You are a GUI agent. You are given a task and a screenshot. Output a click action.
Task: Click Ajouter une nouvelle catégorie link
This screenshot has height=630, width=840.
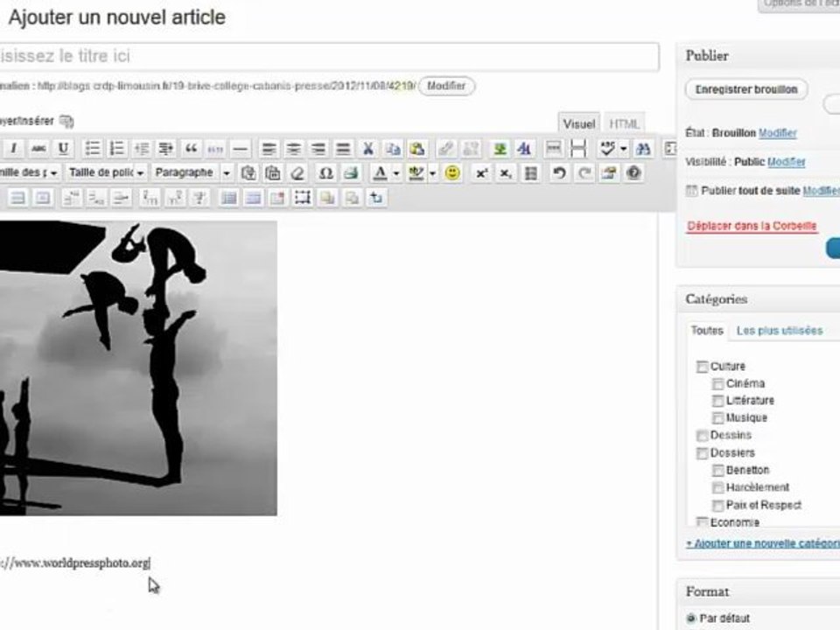coord(763,543)
